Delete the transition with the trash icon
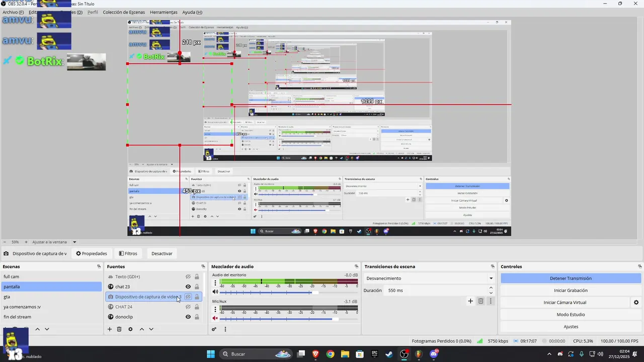 480,301
